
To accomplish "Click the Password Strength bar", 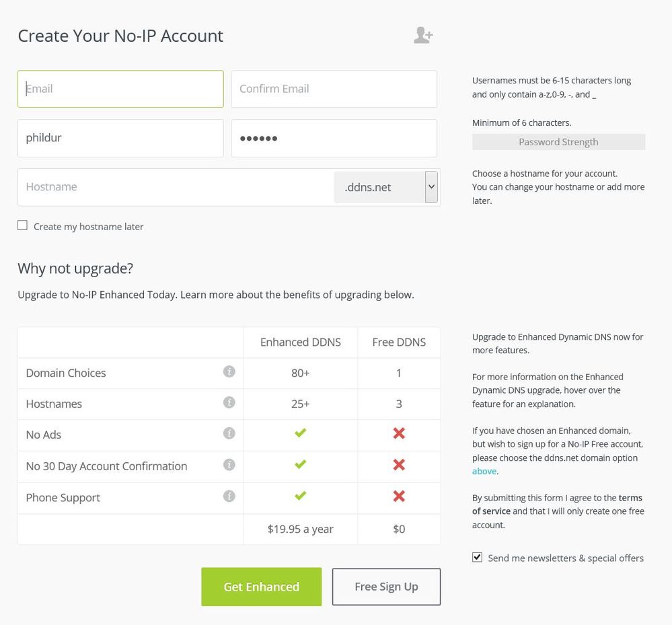I will pos(558,142).
